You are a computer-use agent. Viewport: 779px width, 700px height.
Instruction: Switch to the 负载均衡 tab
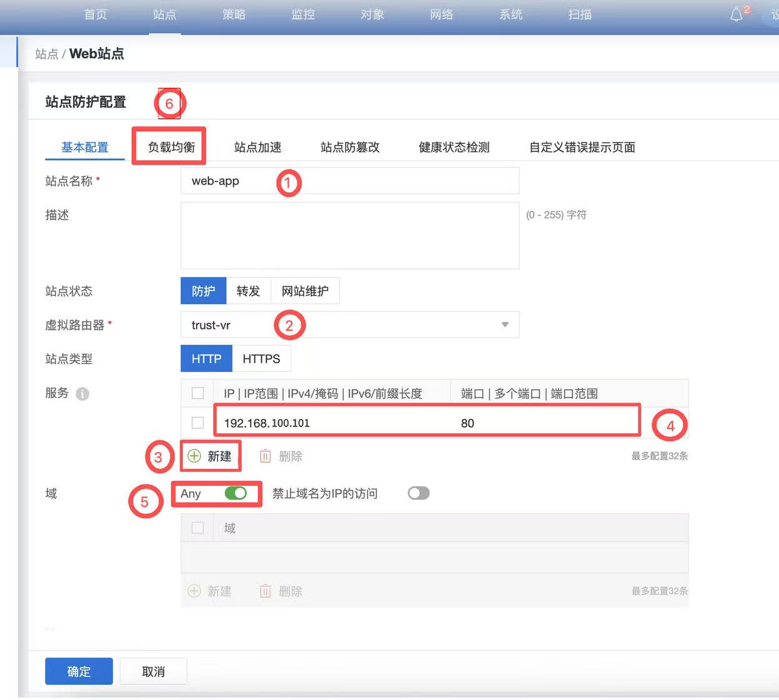click(171, 147)
